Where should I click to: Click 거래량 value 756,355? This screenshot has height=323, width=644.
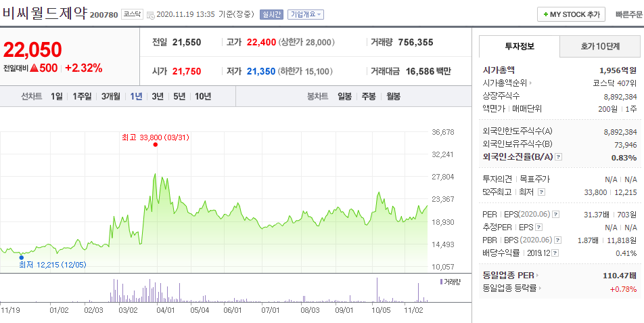(x=415, y=43)
